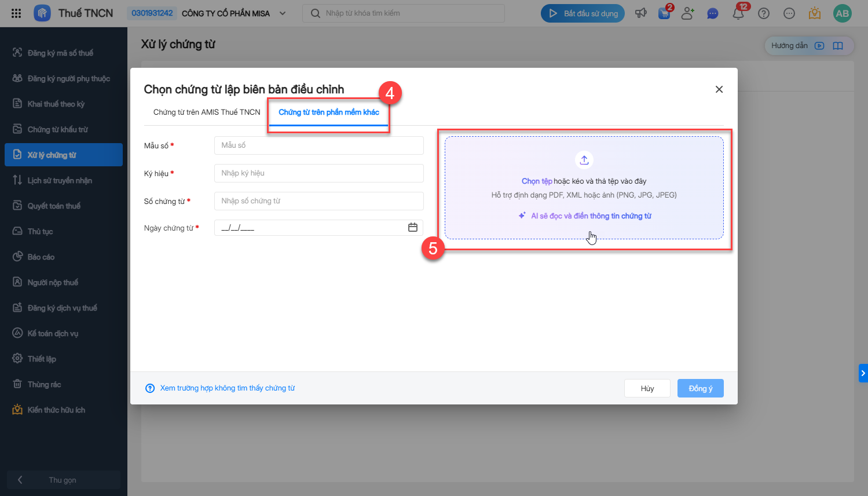Open the app launcher grid icon
Image resolution: width=868 pixels, height=496 pixels.
[16, 13]
